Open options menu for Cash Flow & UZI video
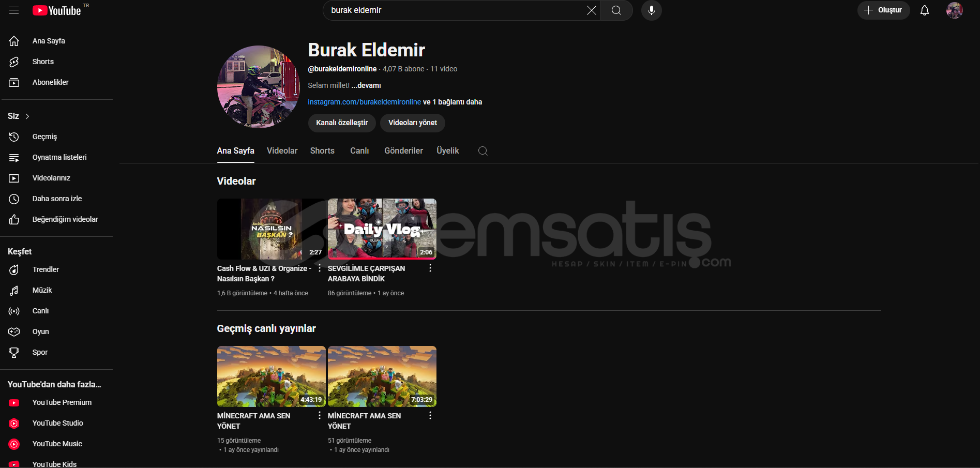980x468 pixels. click(320, 268)
